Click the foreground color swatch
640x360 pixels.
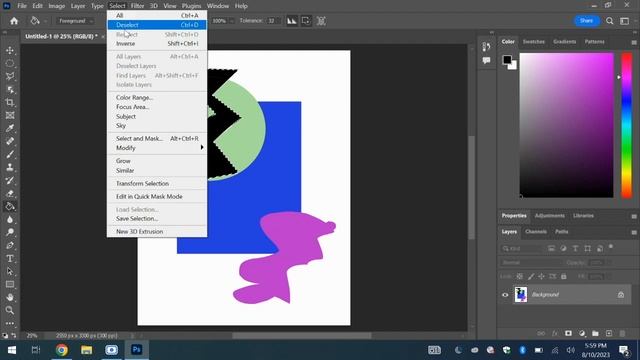click(507, 60)
